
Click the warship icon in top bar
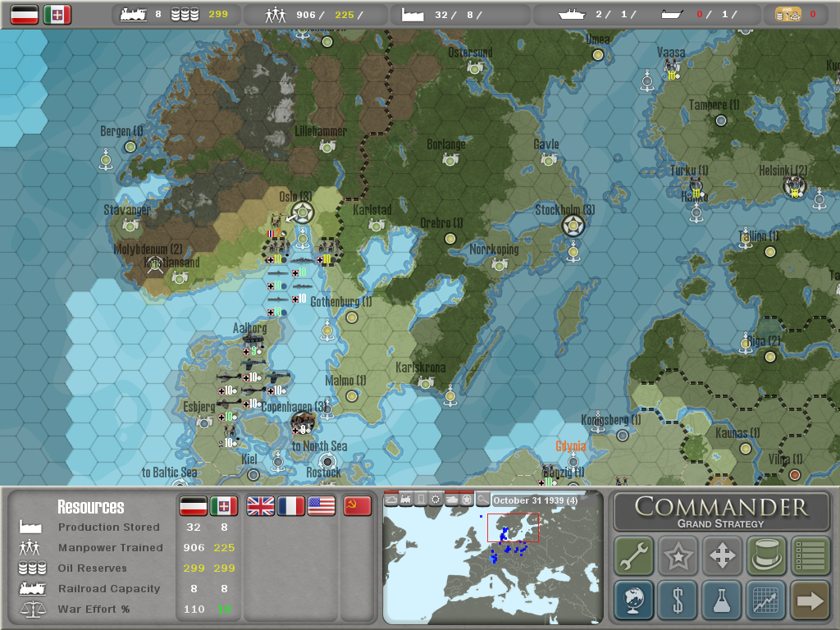pyautogui.click(x=572, y=15)
